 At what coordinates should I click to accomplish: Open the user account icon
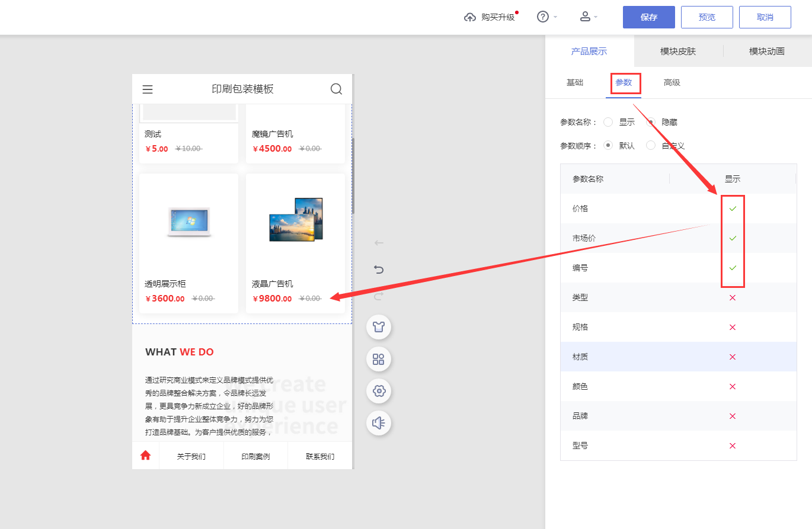pos(585,17)
